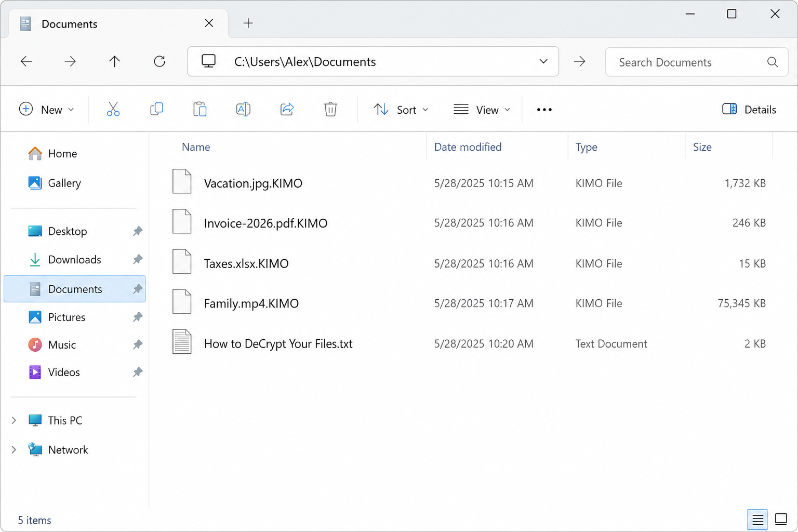Click the ransom note text file icon
The height and width of the screenshot is (532, 798).
point(182,342)
